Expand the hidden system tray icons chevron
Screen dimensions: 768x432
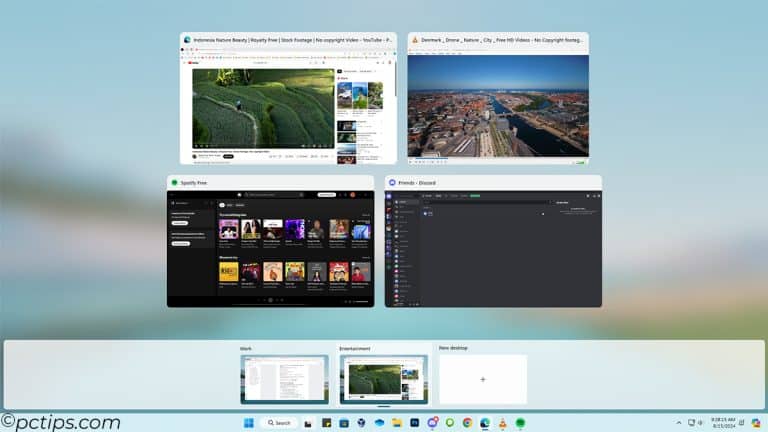coord(679,423)
